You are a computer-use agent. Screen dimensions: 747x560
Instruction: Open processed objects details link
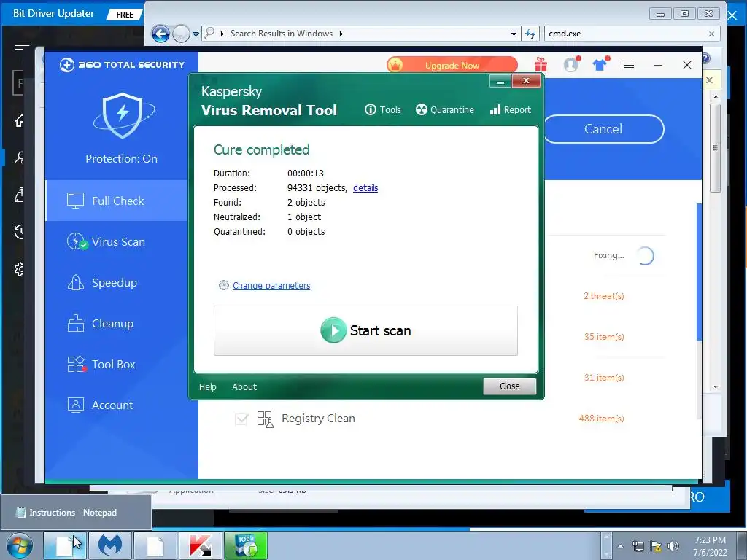point(365,188)
